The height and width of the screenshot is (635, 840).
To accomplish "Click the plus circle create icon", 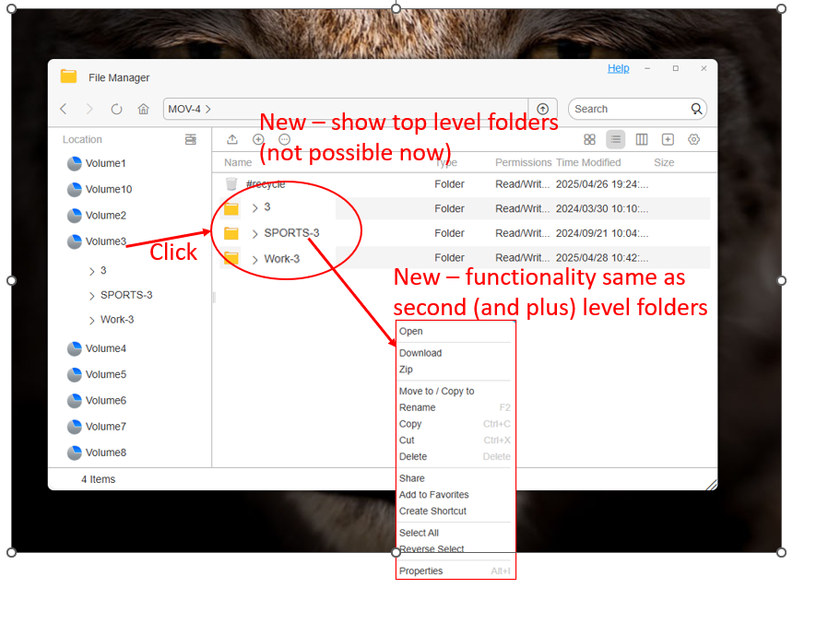I will (x=258, y=140).
